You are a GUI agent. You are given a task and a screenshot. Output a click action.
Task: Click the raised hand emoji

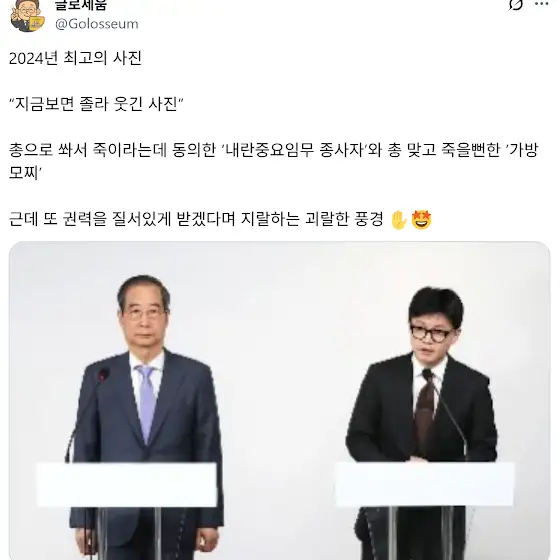tap(399, 220)
